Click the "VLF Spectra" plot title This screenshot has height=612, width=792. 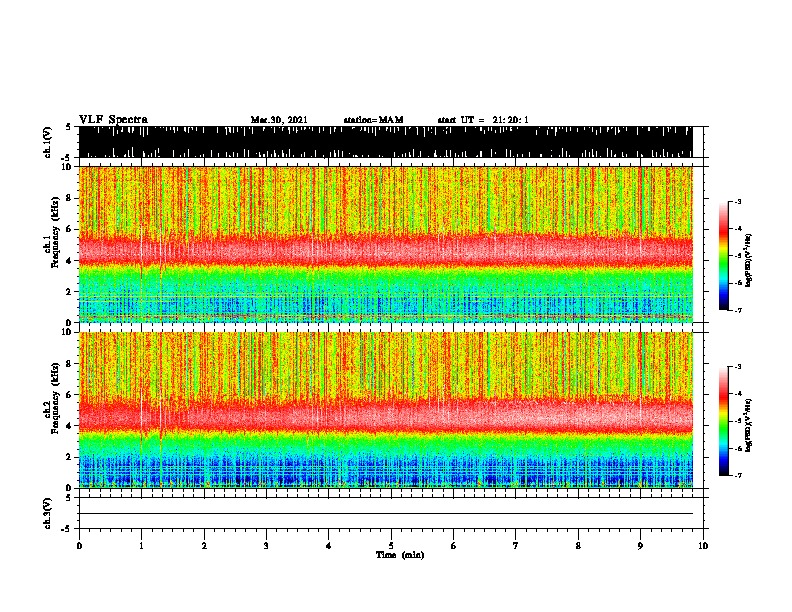(113, 120)
